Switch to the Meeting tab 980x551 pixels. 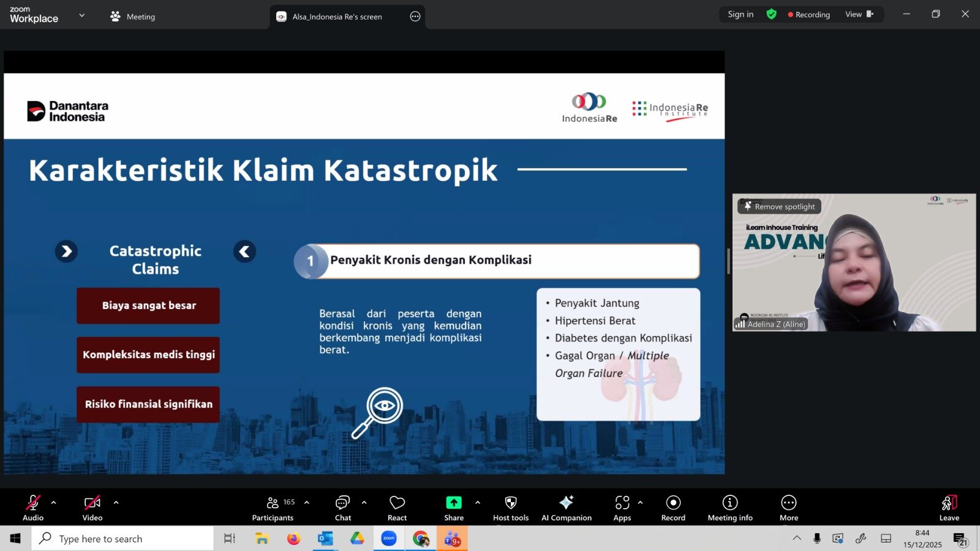[133, 17]
